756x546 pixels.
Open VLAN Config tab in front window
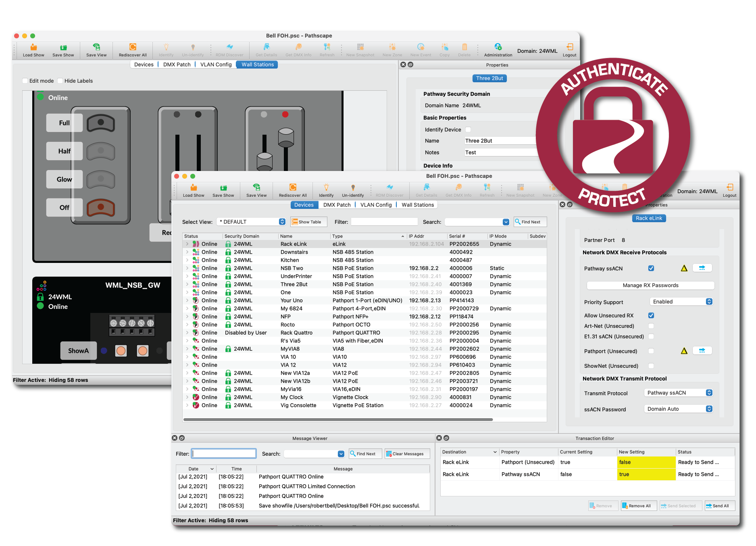pos(376,205)
